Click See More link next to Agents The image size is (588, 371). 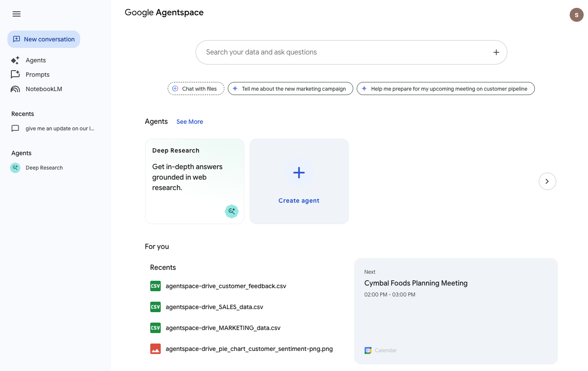click(x=189, y=122)
